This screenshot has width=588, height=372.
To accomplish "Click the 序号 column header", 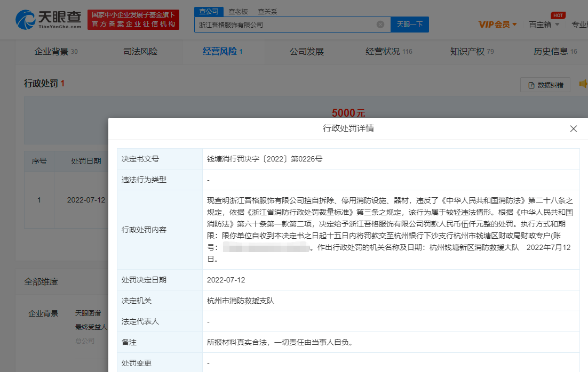I will pyautogui.click(x=39, y=161).
